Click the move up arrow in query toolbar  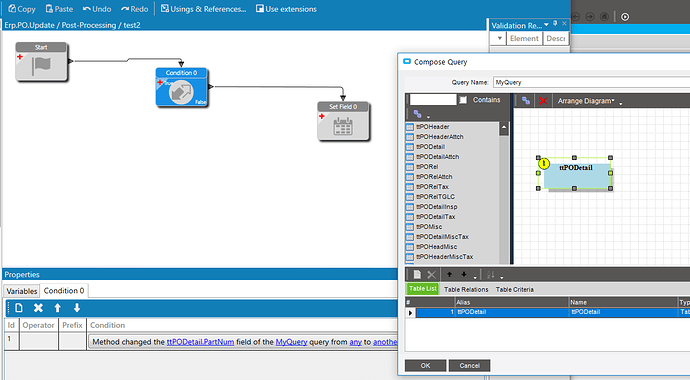pyautogui.click(x=449, y=274)
